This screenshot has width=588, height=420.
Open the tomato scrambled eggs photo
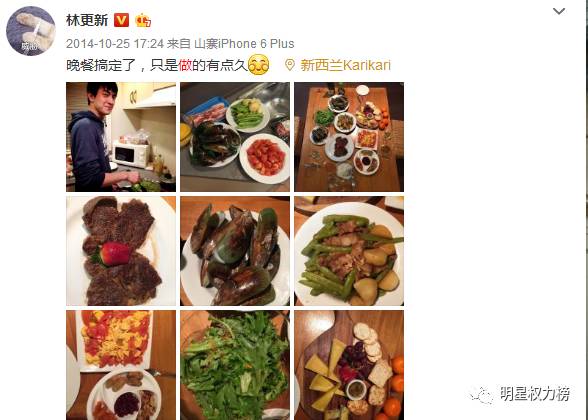pyautogui.click(x=121, y=365)
